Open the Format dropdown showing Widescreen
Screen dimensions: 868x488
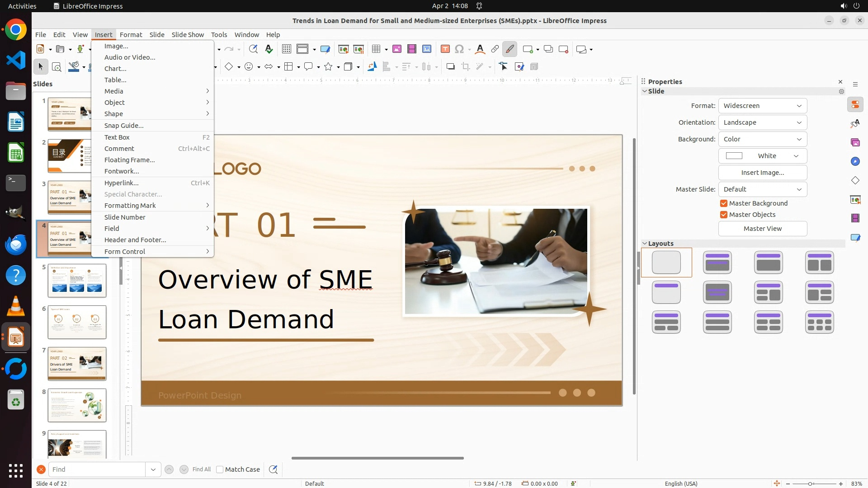762,106
